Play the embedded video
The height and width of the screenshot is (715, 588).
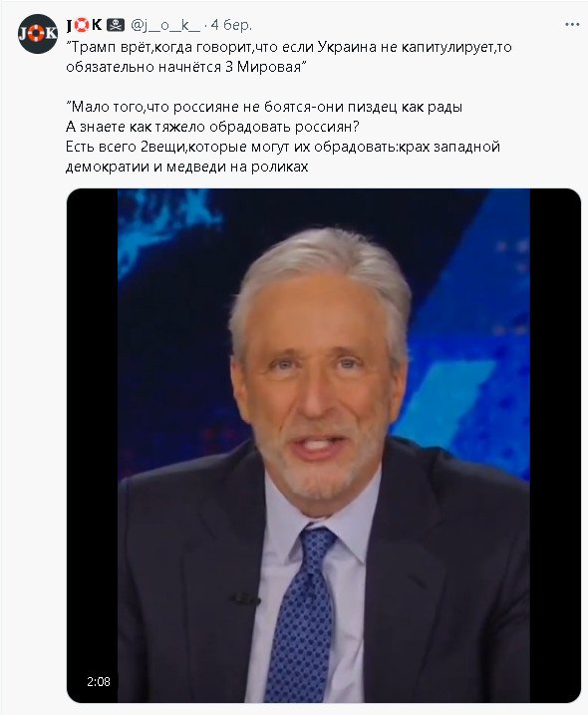coord(324,445)
